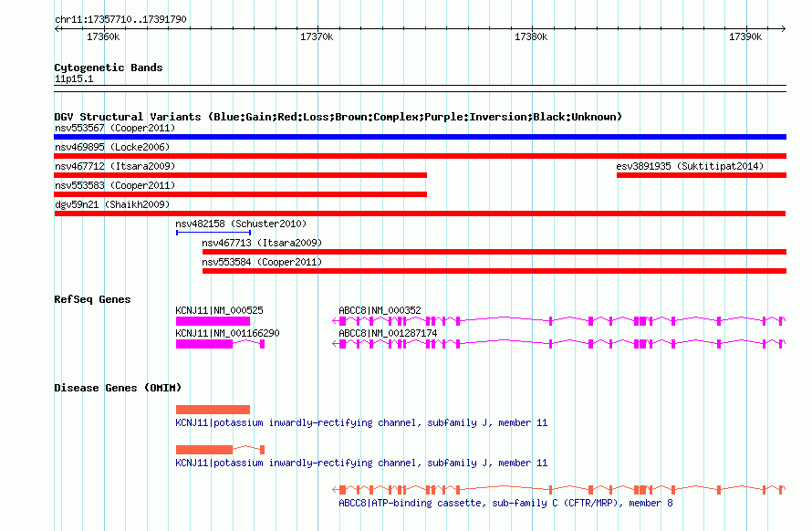812x531 pixels.
Task: Open variant label nsv553567 (Cooper2011)
Action: click(115, 128)
